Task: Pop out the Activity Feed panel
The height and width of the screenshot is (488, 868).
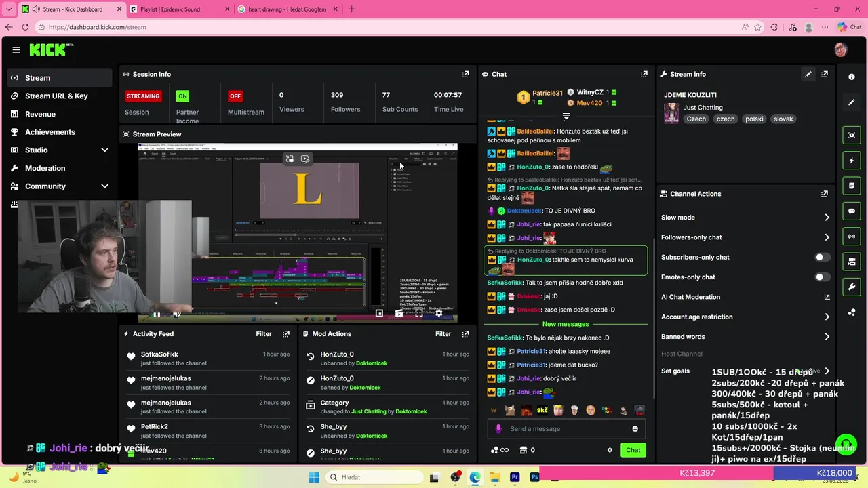Action: [x=286, y=333]
